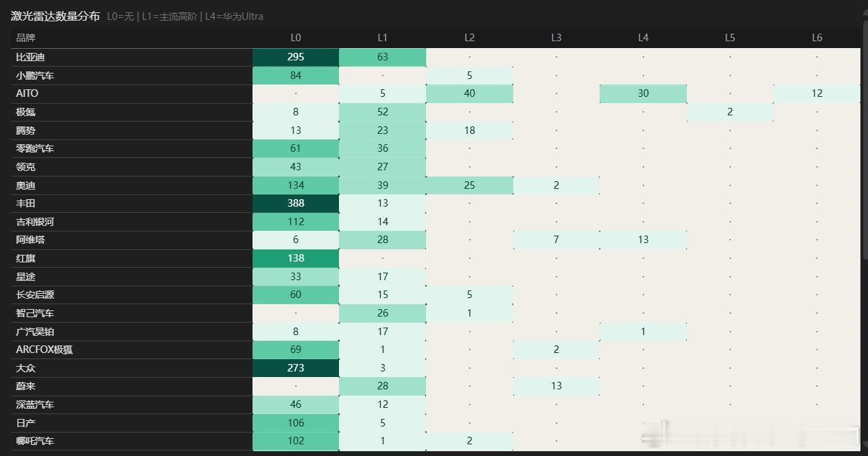Viewport: 868px width, 456px height.
Task: Click the L2 column header
Action: (469, 38)
